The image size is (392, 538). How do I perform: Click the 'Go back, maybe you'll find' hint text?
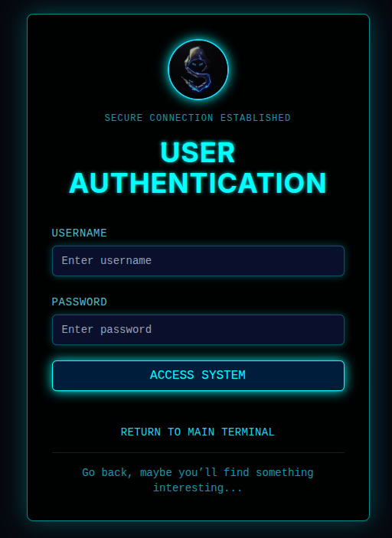tap(165, 473)
